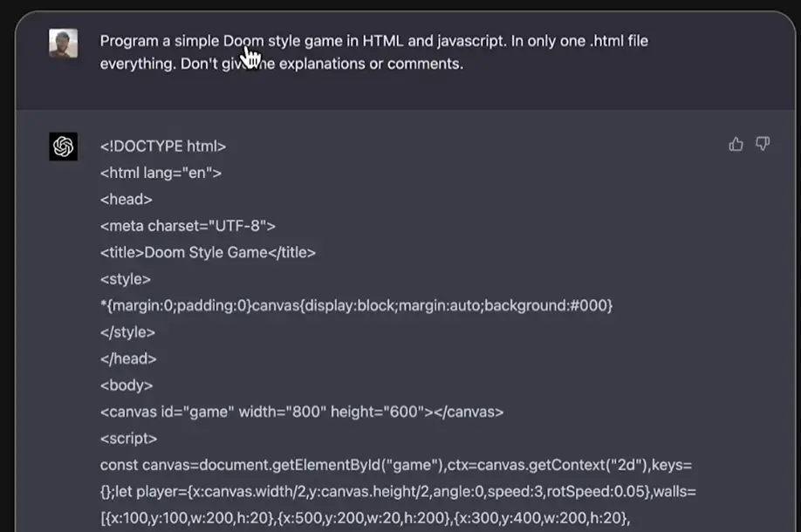Click the ChatGPT logo avatar
This screenshot has width=801, height=532.
[x=64, y=147]
